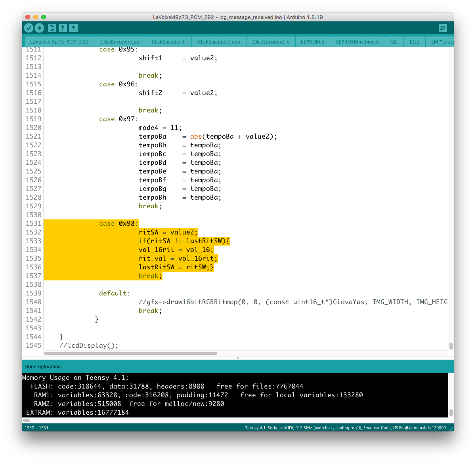The image size is (476, 463).
Task: Click the editor horizontal scrollbar
Action: [x=130, y=353]
